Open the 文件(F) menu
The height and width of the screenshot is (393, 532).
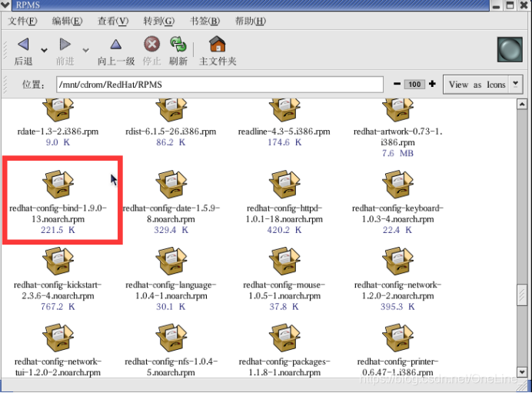22,21
